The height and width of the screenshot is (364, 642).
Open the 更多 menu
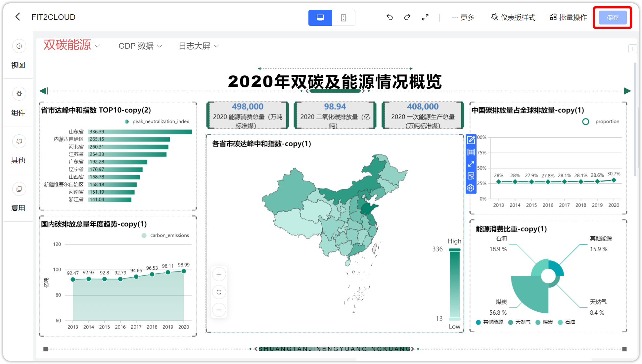click(x=463, y=18)
